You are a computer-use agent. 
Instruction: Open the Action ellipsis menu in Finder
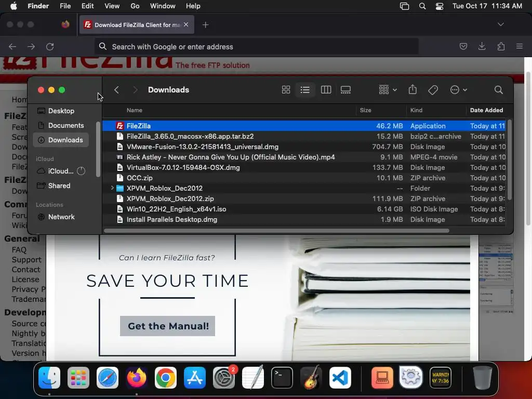tap(458, 90)
